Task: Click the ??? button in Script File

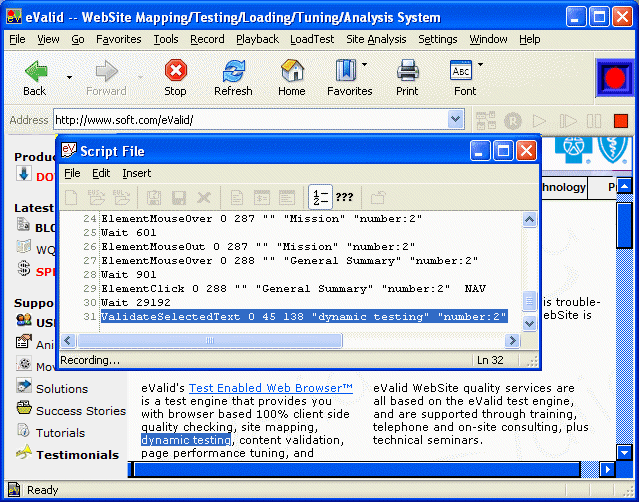Action: (x=344, y=197)
